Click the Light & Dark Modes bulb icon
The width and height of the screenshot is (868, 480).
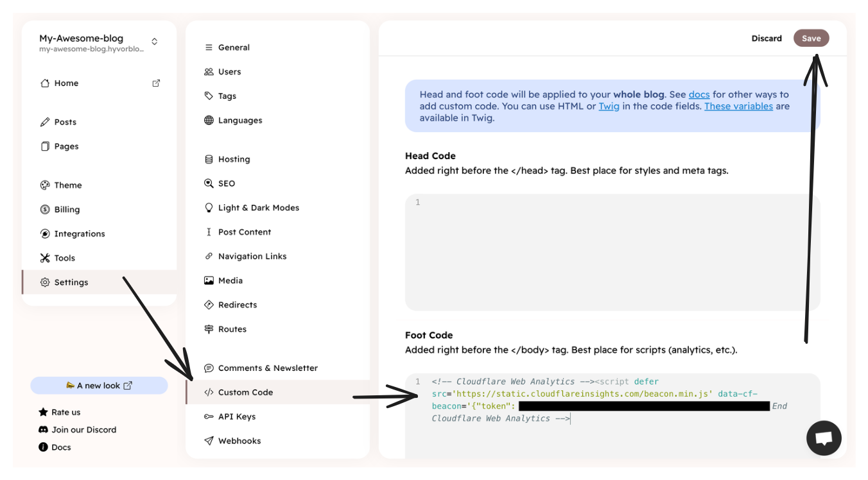point(207,207)
